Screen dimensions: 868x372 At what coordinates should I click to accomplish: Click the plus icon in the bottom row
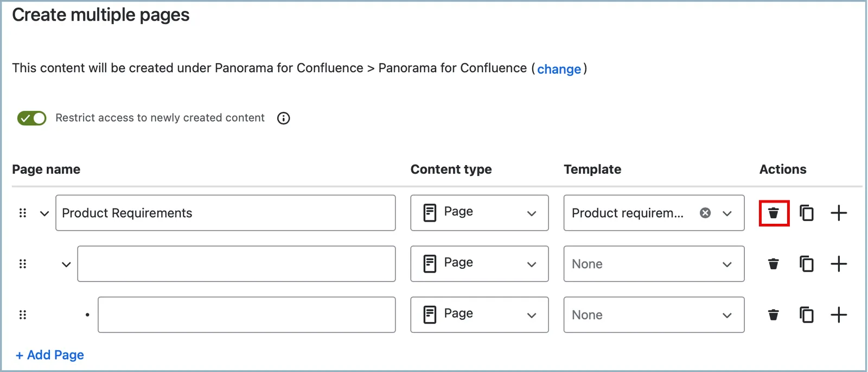pyautogui.click(x=839, y=315)
